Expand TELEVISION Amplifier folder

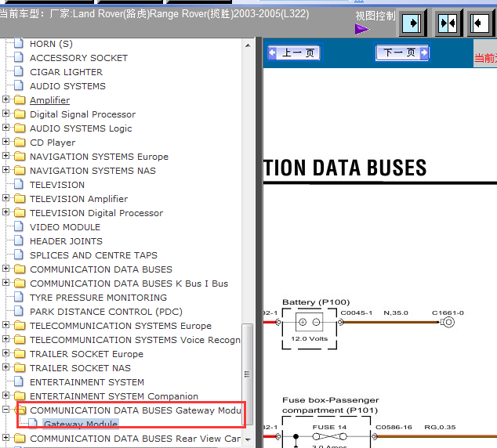[5, 198]
